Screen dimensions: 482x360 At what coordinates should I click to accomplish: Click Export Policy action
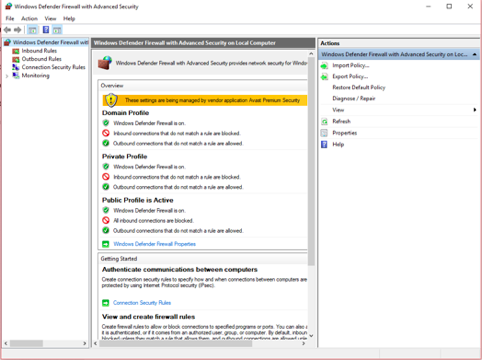pos(350,76)
